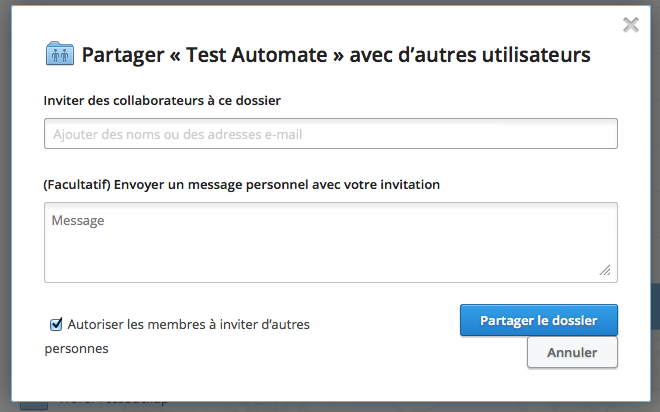Click the word 'personnes' under the checkbox
Viewport: 660px width, 412px height.
(76, 349)
